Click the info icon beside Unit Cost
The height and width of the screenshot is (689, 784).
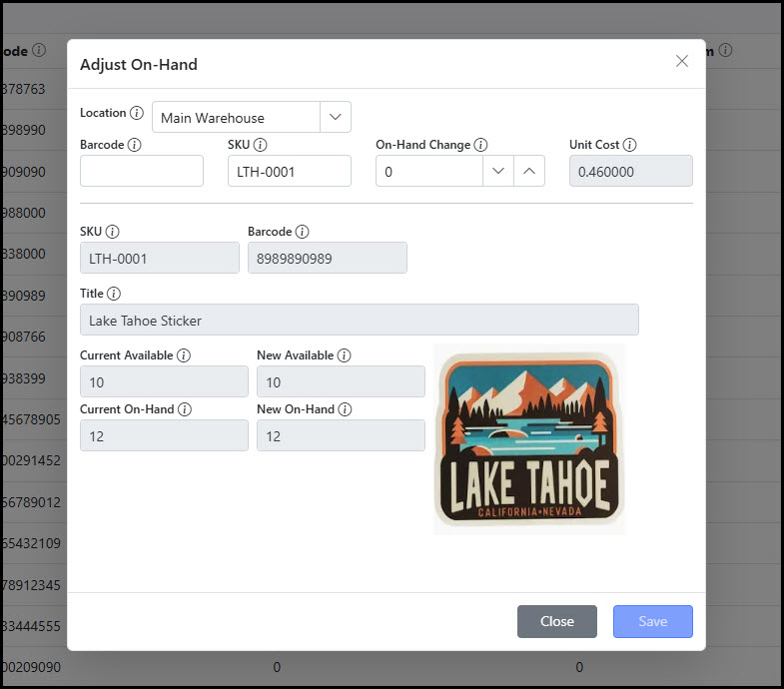pos(630,145)
